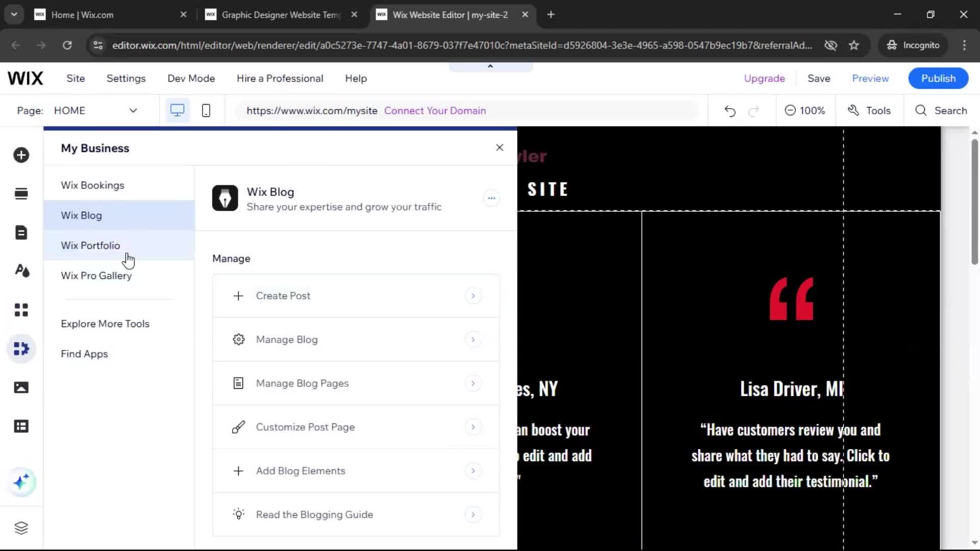Open the 100% zoom control
This screenshot has height=551, width=980.
805,111
